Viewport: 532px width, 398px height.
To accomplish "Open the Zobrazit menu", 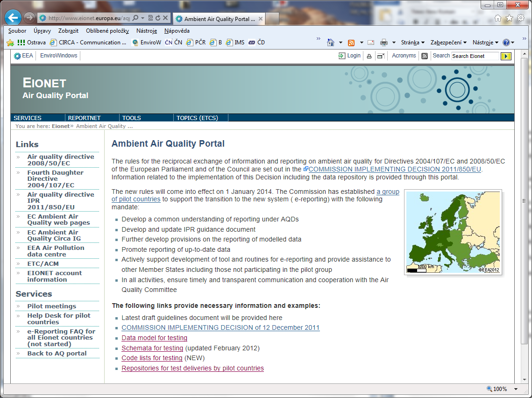I will click(x=68, y=31).
